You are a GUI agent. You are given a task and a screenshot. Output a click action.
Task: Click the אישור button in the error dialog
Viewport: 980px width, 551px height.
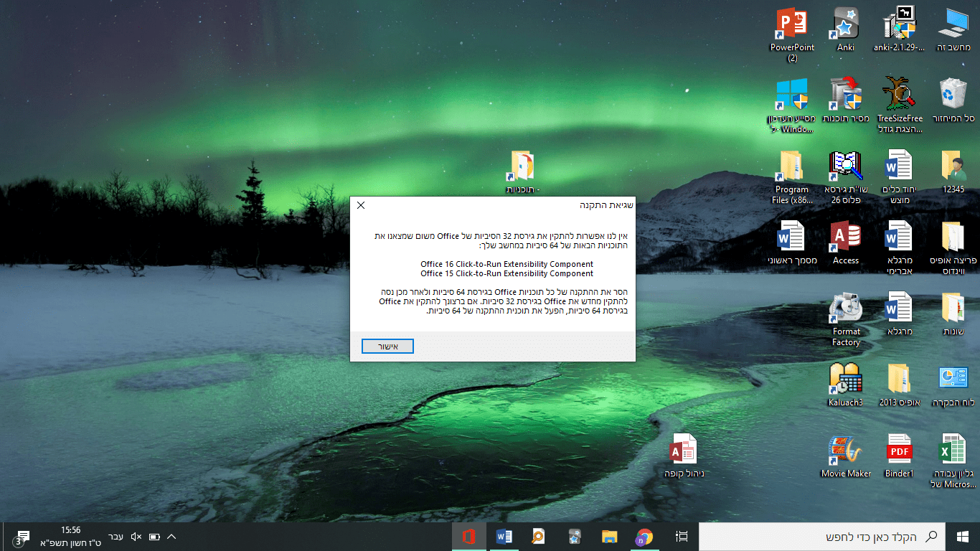387,347
